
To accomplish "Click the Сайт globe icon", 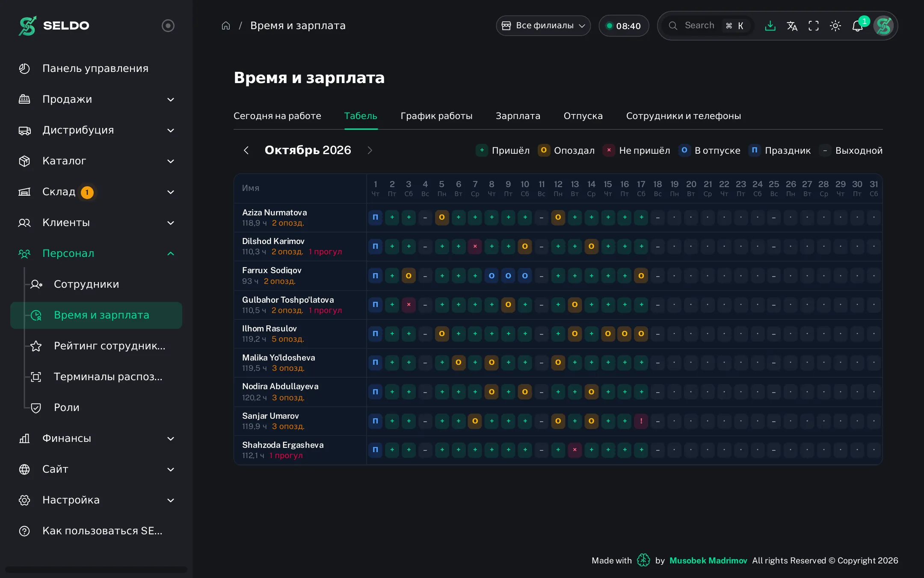I will (24, 469).
